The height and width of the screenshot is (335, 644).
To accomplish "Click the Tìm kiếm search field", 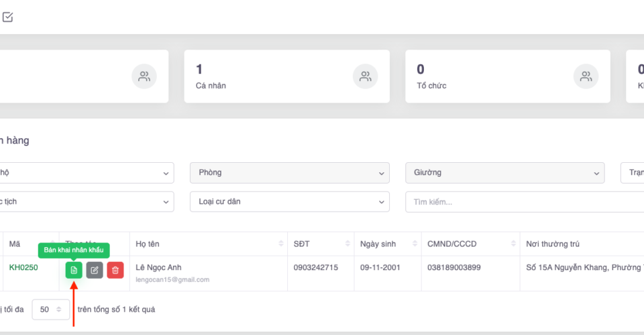I will pos(523,202).
